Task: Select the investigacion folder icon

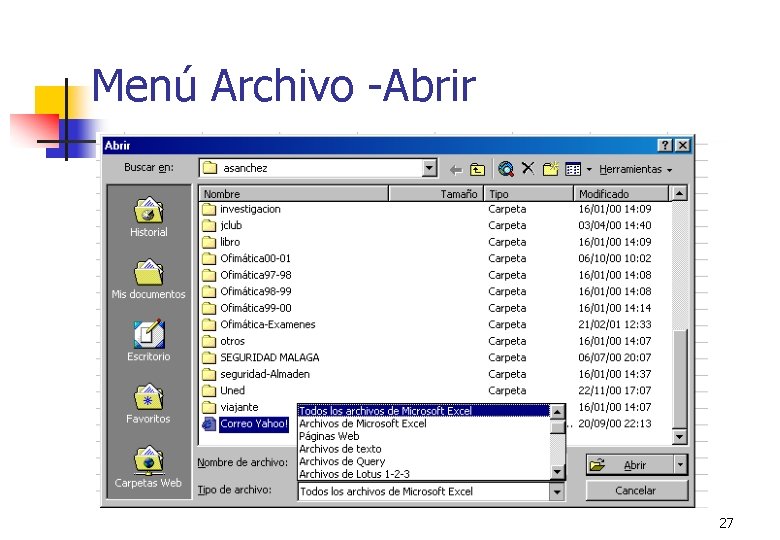Action: click(209, 209)
